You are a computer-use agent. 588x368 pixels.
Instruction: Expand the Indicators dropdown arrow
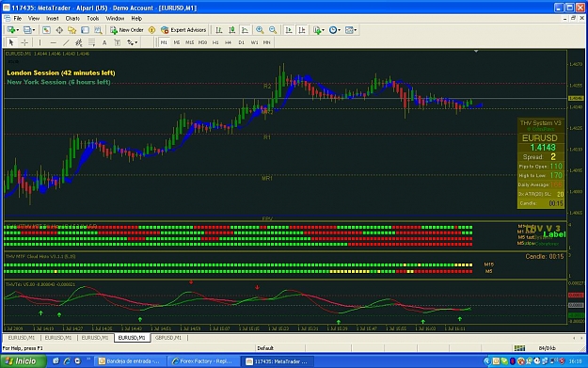point(323,30)
